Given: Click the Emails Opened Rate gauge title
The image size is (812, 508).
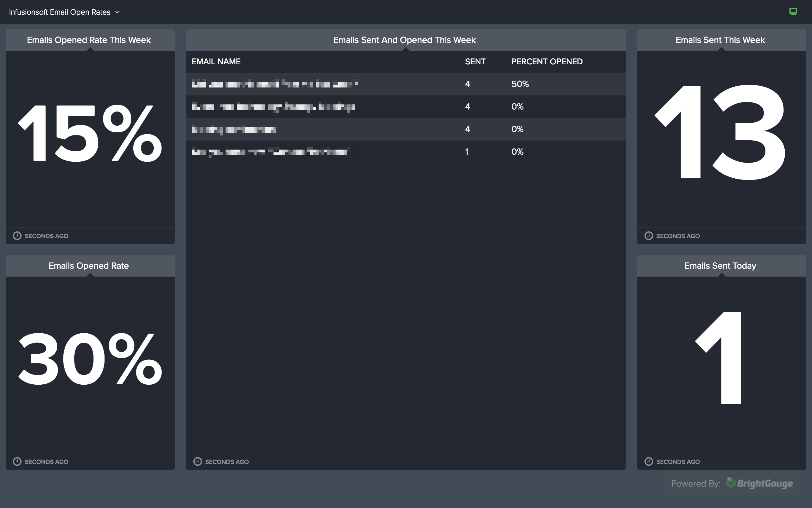Looking at the screenshot, I should [89, 266].
